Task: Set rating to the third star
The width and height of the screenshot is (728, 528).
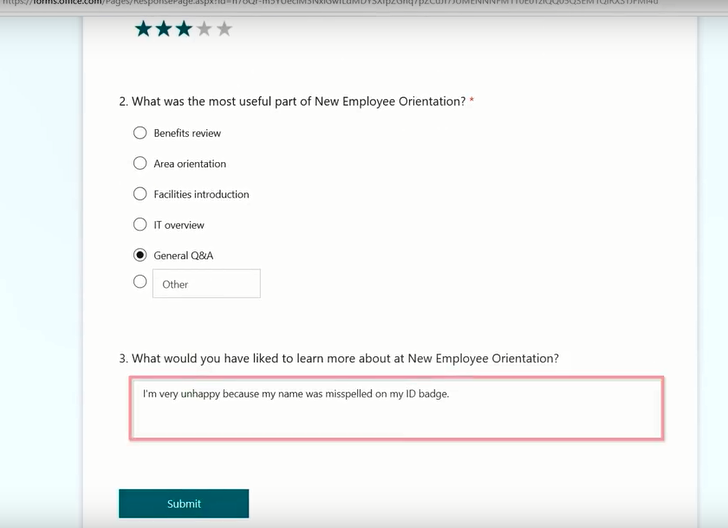Action: (x=183, y=29)
